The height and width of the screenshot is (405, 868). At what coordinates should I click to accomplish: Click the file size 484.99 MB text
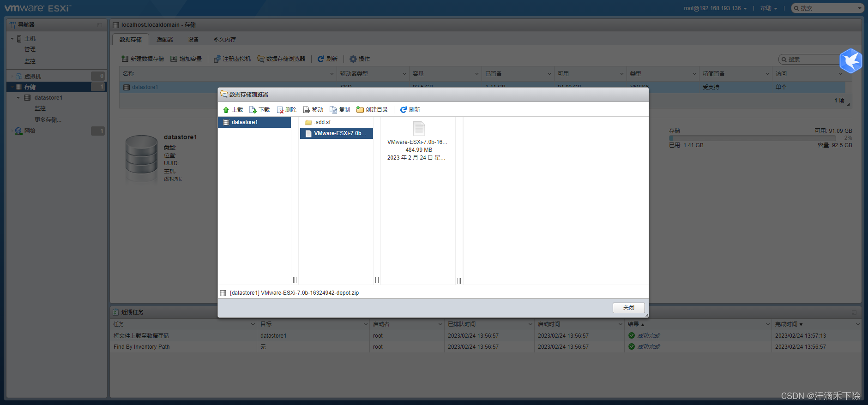pos(419,150)
